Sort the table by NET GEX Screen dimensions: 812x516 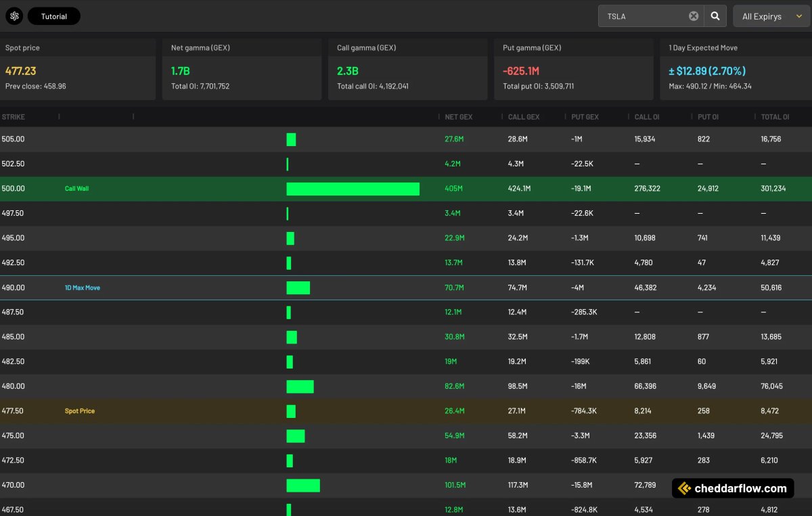coord(457,116)
